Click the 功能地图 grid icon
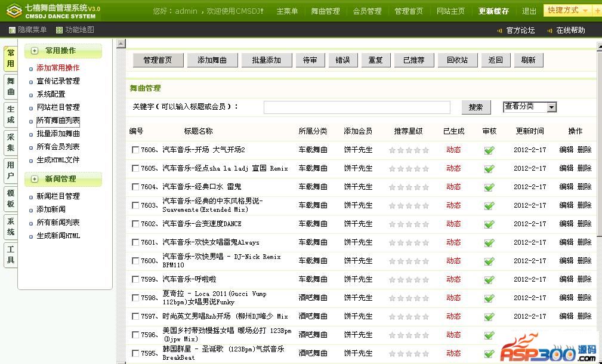This screenshot has height=364, width=602. coord(59,30)
